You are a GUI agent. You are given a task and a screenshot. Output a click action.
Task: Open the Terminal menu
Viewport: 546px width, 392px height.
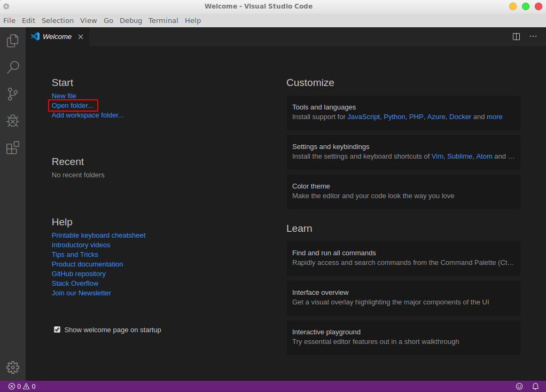(x=163, y=20)
